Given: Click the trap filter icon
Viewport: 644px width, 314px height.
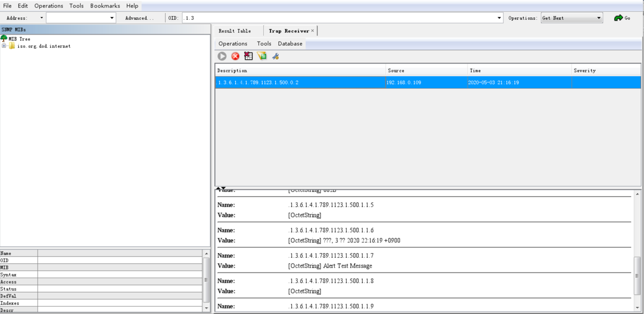Looking at the screenshot, I should coord(262,56).
